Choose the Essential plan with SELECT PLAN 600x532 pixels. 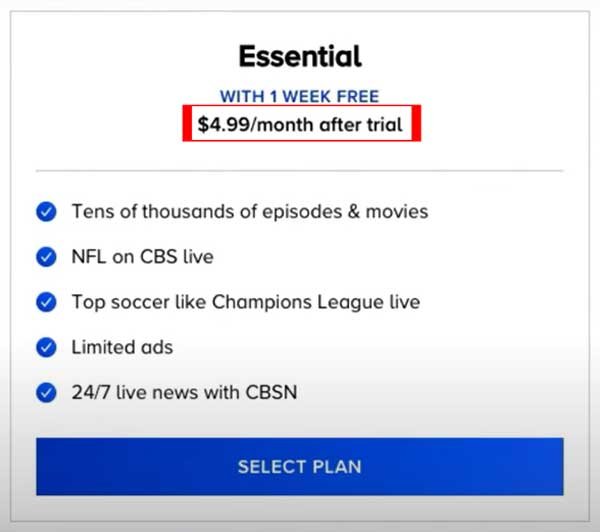pyautogui.click(x=300, y=467)
